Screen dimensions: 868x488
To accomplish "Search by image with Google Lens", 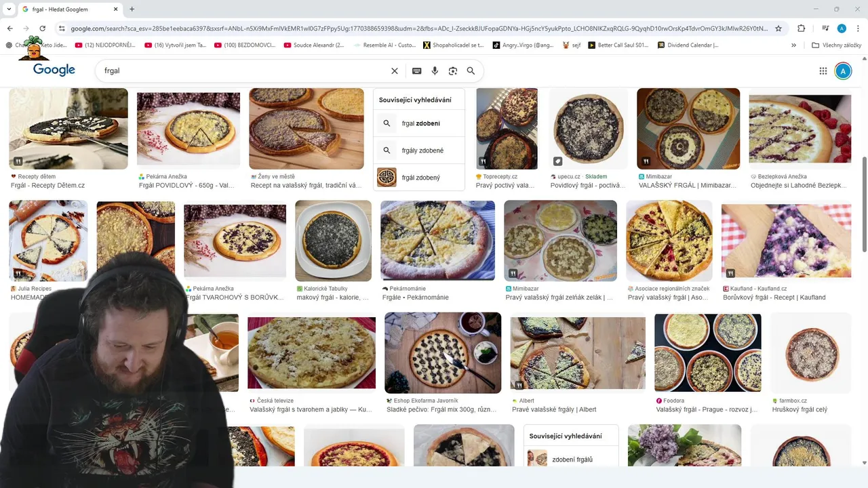I will [x=453, y=70].
